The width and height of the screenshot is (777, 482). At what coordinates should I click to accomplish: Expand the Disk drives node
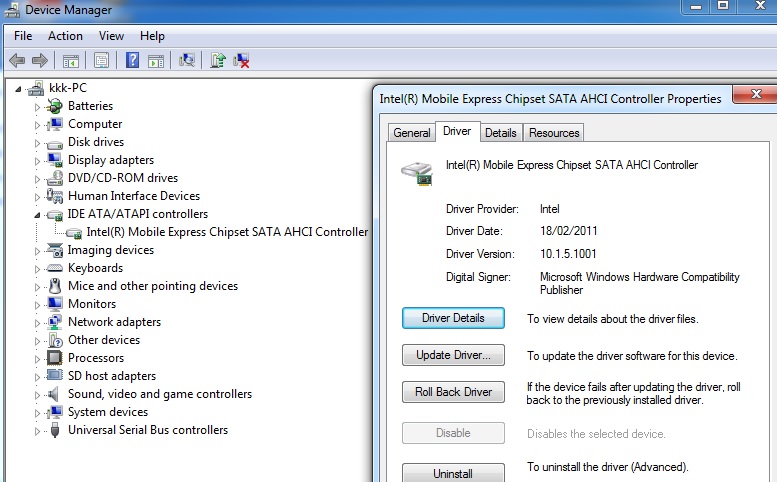tap(37, 143)
